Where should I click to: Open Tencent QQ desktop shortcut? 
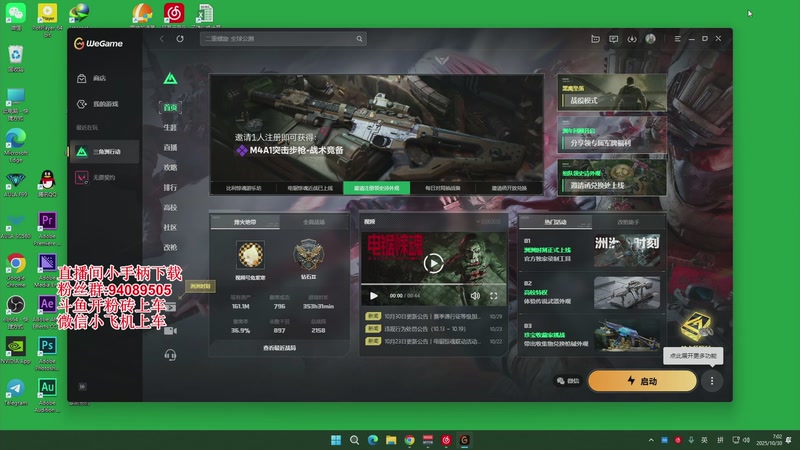tap(47, 184)
